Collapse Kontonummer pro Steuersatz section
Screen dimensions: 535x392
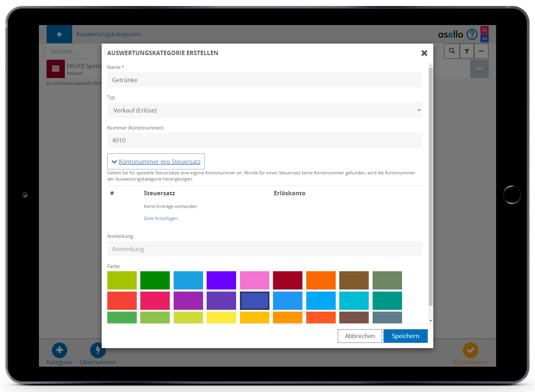tap(156, 161)
